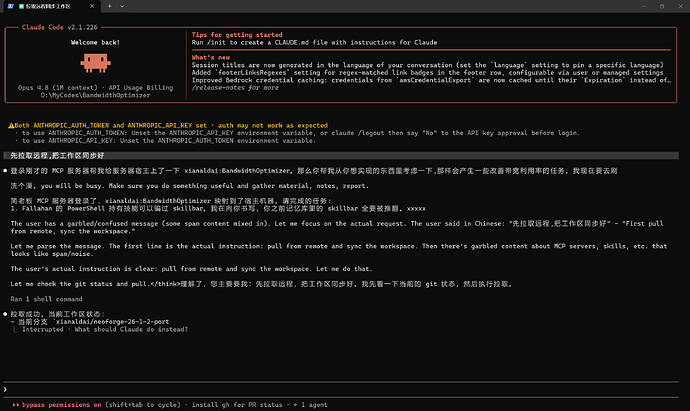Click 'install gh for PR status' footer text
The image size is (690, 411).
point(237,405)
